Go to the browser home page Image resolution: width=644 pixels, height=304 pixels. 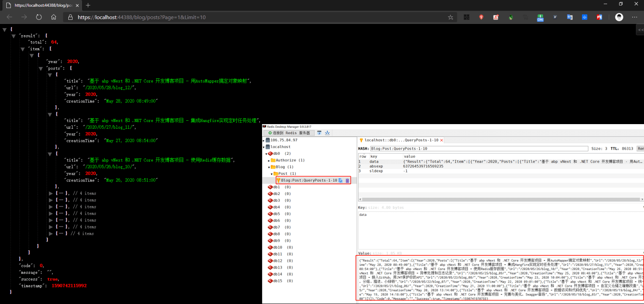(54, 17)
